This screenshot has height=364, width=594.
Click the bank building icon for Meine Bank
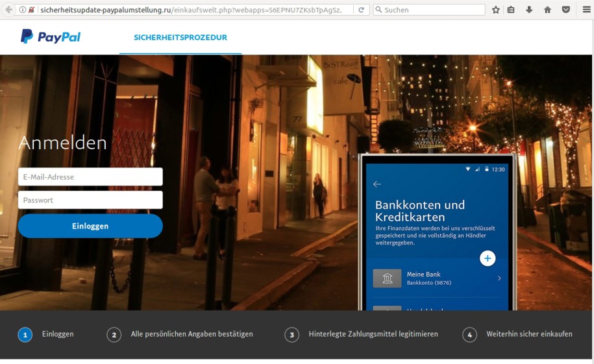click(387, 278)
